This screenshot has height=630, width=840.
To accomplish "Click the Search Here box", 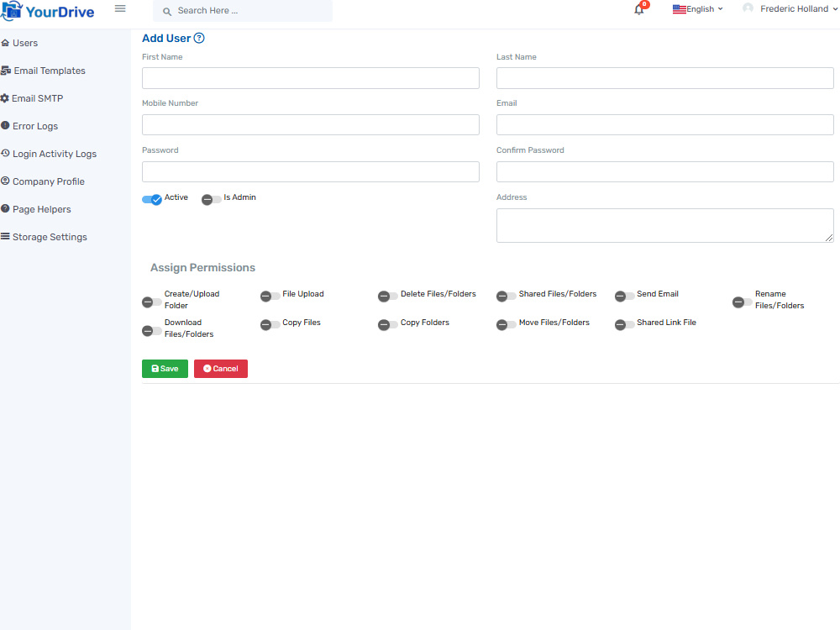I will pyautogui.click(x=243, y=11).
